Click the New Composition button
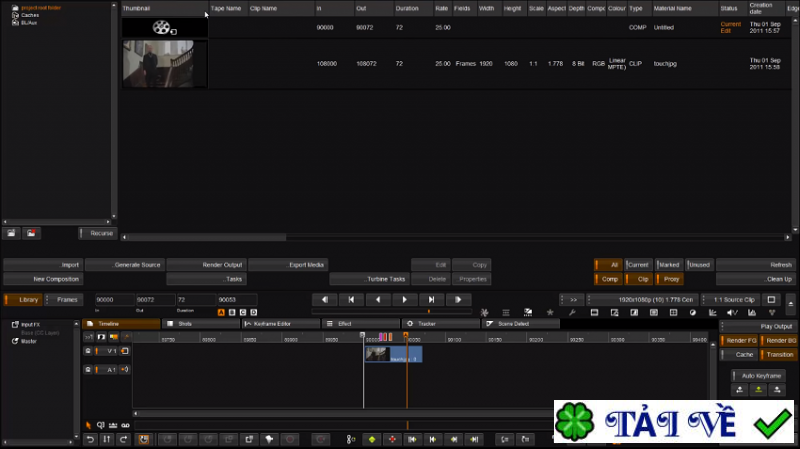This screenshot has width=800, height=449. [x=42, y=279]
